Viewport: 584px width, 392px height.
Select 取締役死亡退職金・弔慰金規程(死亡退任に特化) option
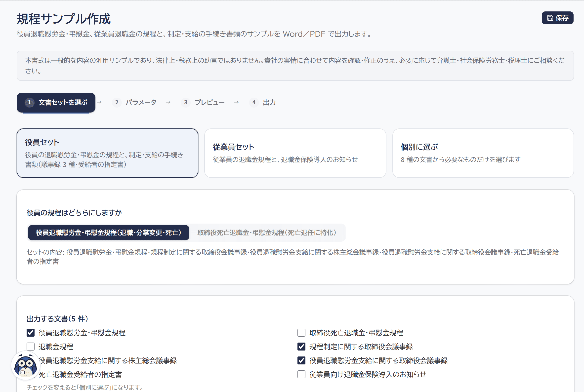267,233
